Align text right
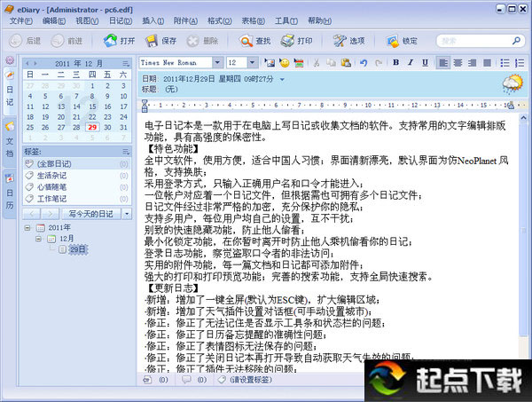The height and width of the screenshot is (402, 532). 472,63
